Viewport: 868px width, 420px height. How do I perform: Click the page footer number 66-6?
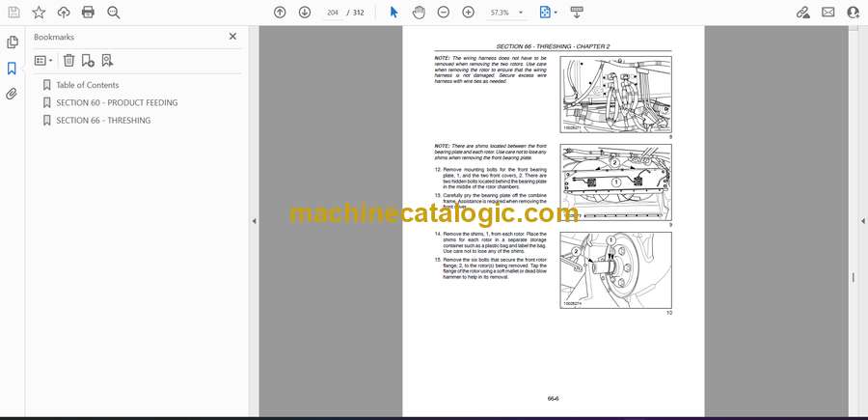553,398
